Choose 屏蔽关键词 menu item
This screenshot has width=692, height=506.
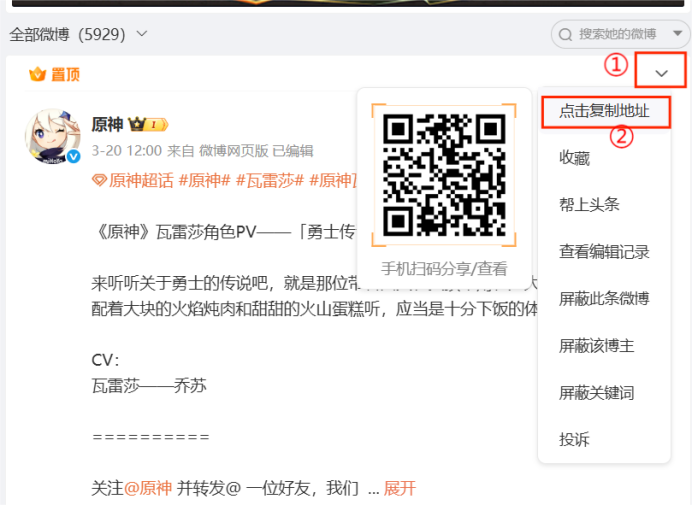(597, 393)
